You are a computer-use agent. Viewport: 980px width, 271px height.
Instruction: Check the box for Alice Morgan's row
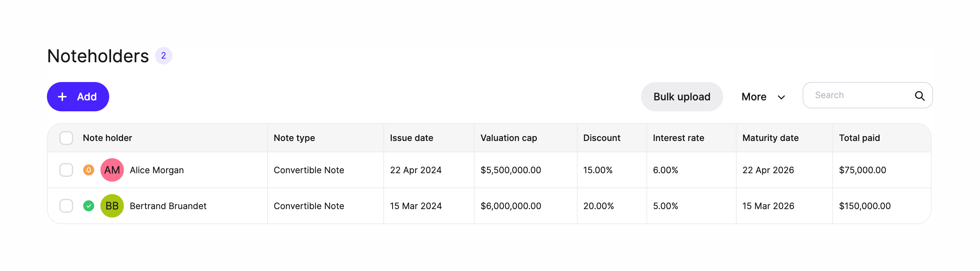(x=66, y=170)
